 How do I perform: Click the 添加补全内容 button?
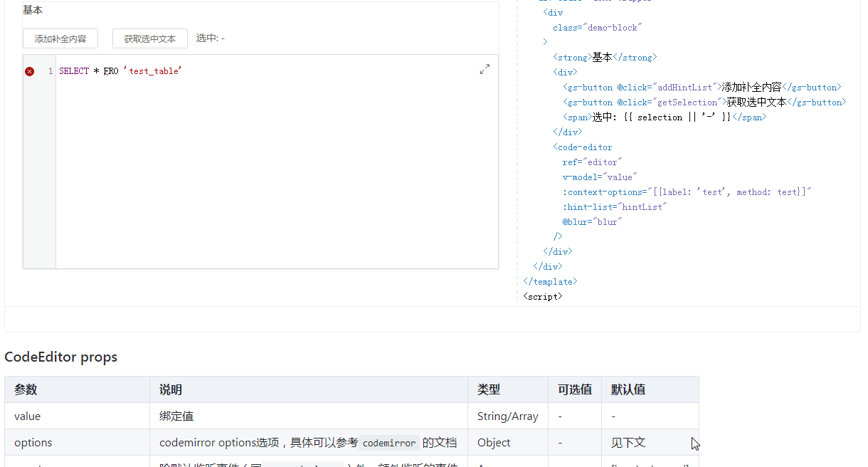coord(60,38)
